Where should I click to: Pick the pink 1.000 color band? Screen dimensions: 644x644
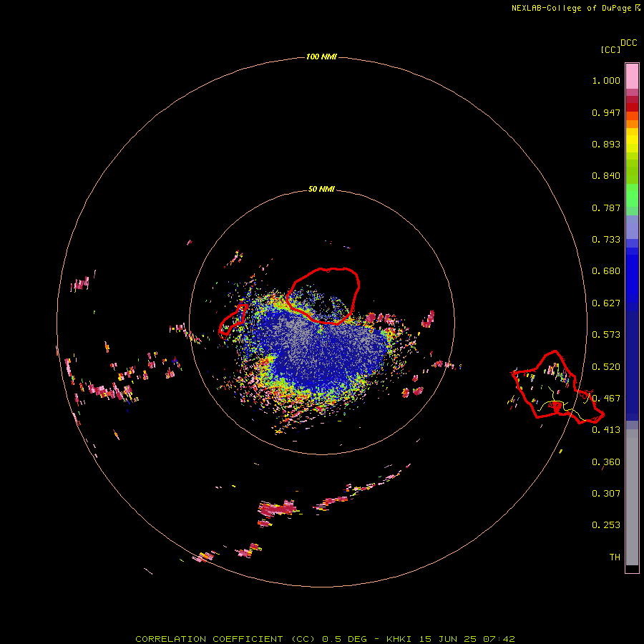(x=632, y=77)
